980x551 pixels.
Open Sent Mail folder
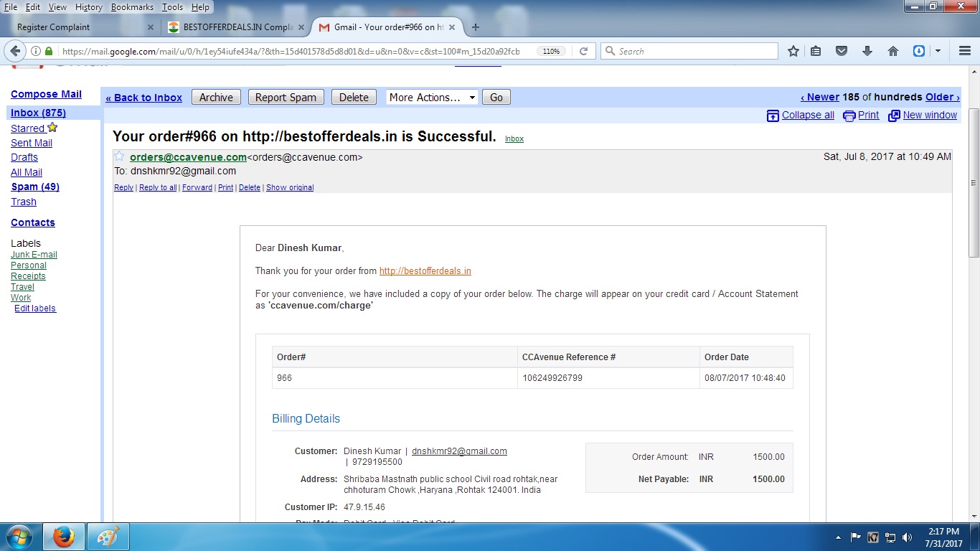coord(32,143)
